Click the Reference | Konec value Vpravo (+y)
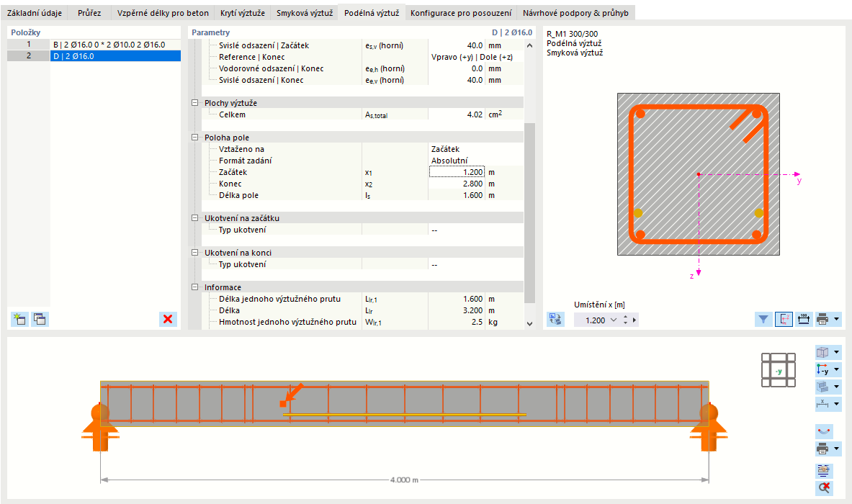 tap(472, 57)
